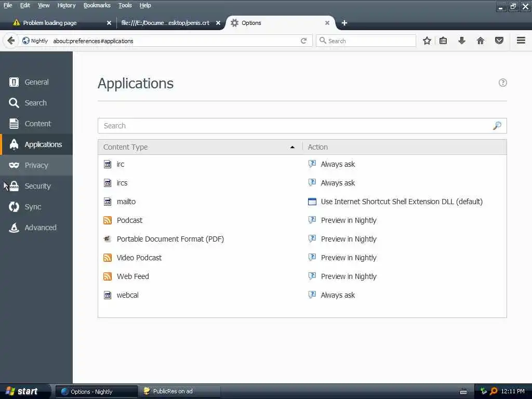Bookmark this page with the star icon
The height and width of the screenshot is (399, 532).
427,41
